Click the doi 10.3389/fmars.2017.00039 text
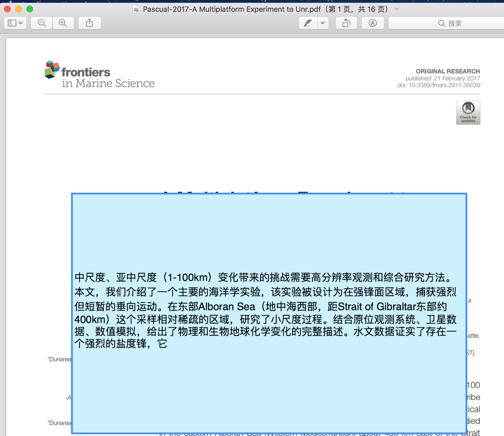Viewport: 504px width, 436px height. [x=438, y=85]
